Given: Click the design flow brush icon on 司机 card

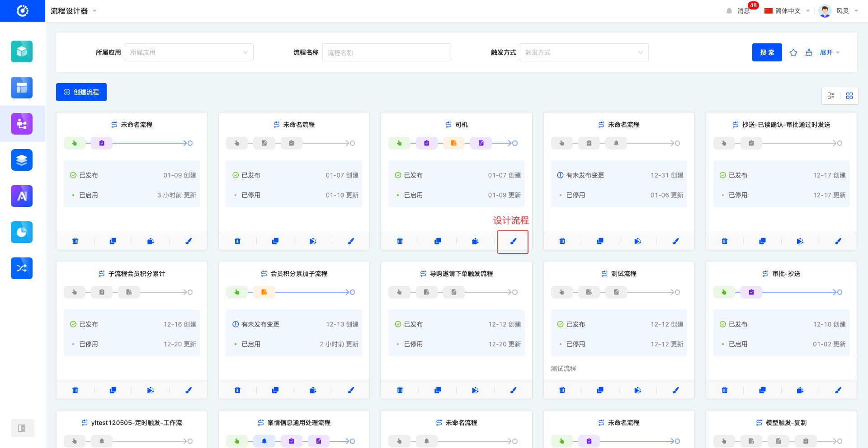Looking at the screenshot, I should tap(513, 241).
